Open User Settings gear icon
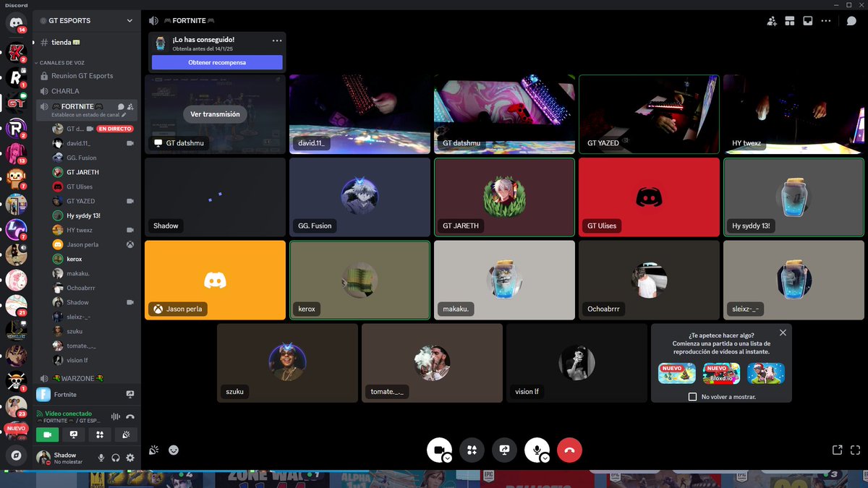This screenshot has height=488, width=868. pyautogui.click(x=130, y=458)
